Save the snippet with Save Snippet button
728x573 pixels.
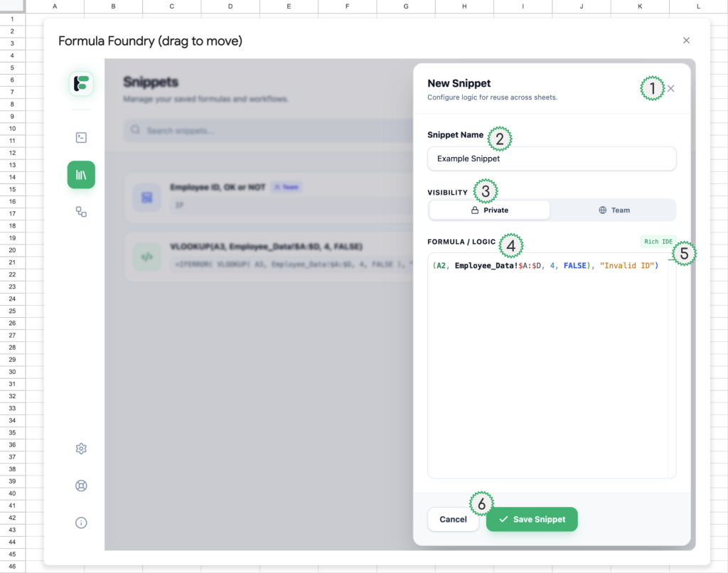532,520
